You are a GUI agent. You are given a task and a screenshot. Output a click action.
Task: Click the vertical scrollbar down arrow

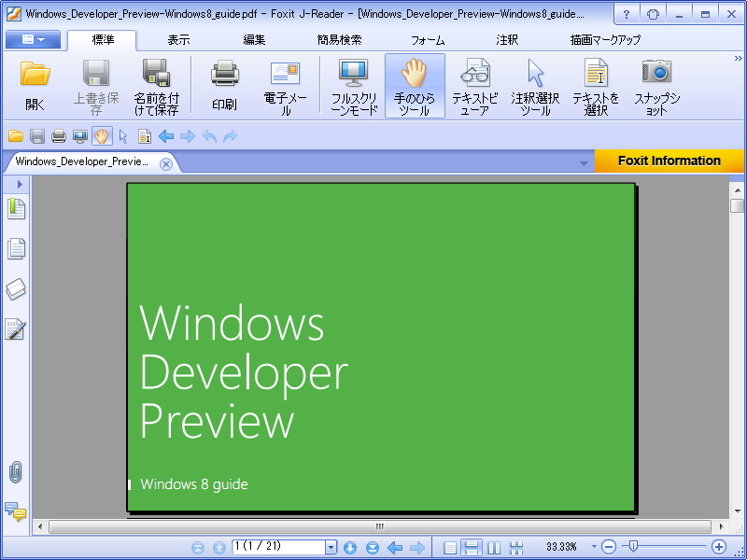pos(738,511)
